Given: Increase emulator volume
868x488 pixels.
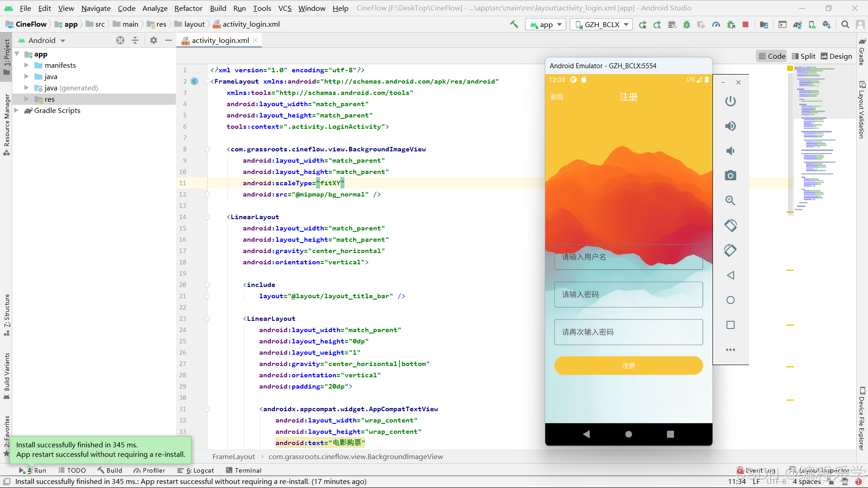Looking at the screenshot, I should [x=731, y=126].
